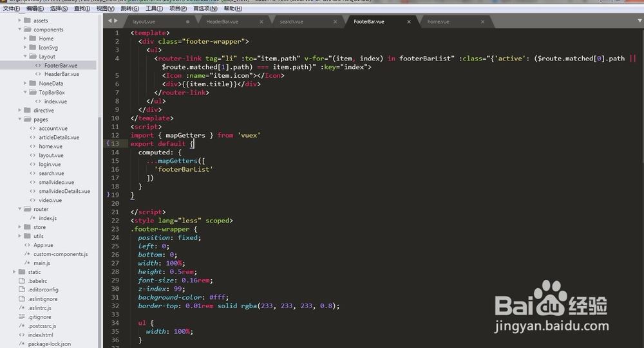Switch to the layout.vue tab
The height and width of the screenshot is (348, 644).
click(144, 22)
